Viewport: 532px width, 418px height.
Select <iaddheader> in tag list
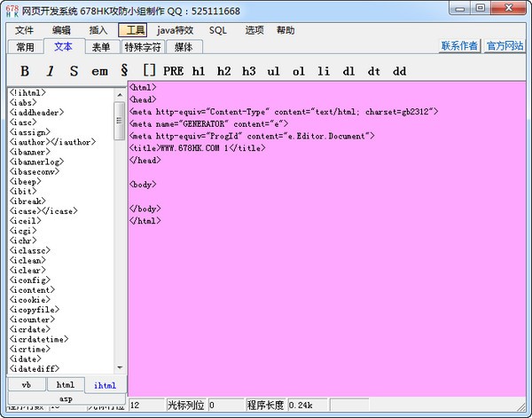(36, 113)
